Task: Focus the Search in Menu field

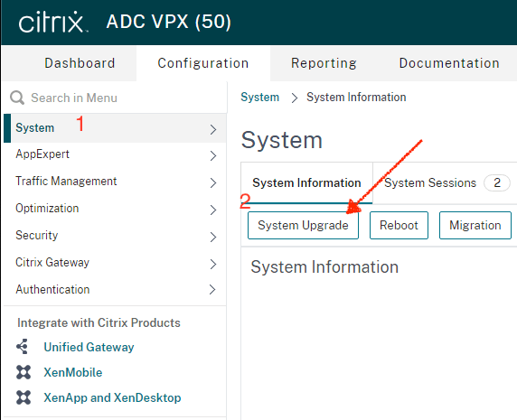Action: point(116,98)
